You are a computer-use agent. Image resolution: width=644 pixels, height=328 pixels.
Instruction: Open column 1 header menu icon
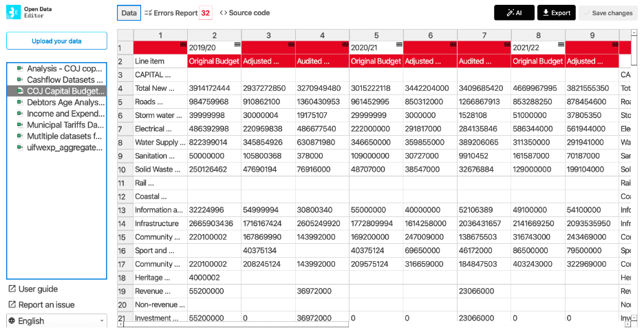tap(183, 44)
